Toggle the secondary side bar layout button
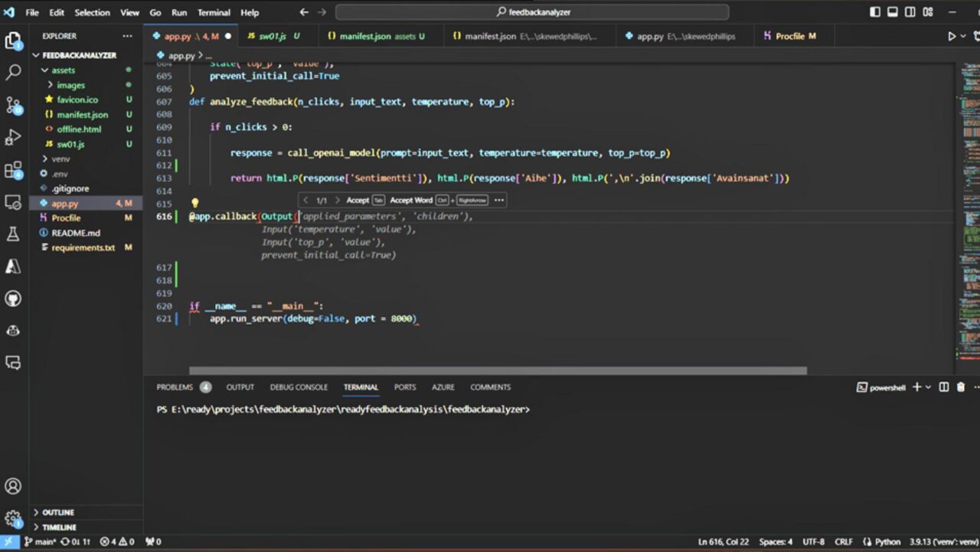The image size is (980, 552). pos(909,12)
